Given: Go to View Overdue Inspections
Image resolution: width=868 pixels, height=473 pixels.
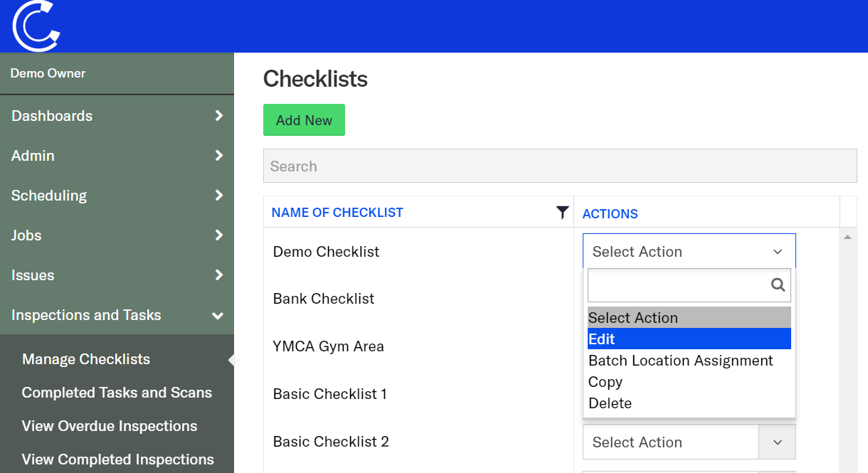Looking at the screenshot, I should click(110, 426).
